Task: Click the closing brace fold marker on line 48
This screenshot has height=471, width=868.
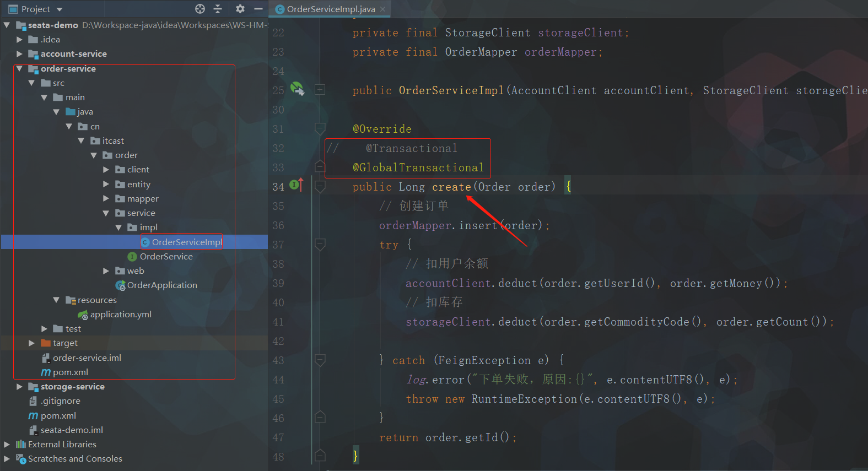Action: 320,456
